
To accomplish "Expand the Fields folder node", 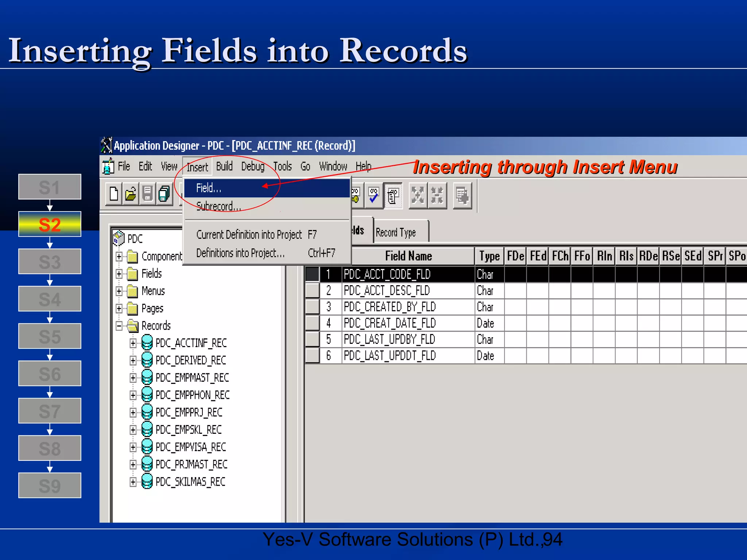I will click(119, 274).
